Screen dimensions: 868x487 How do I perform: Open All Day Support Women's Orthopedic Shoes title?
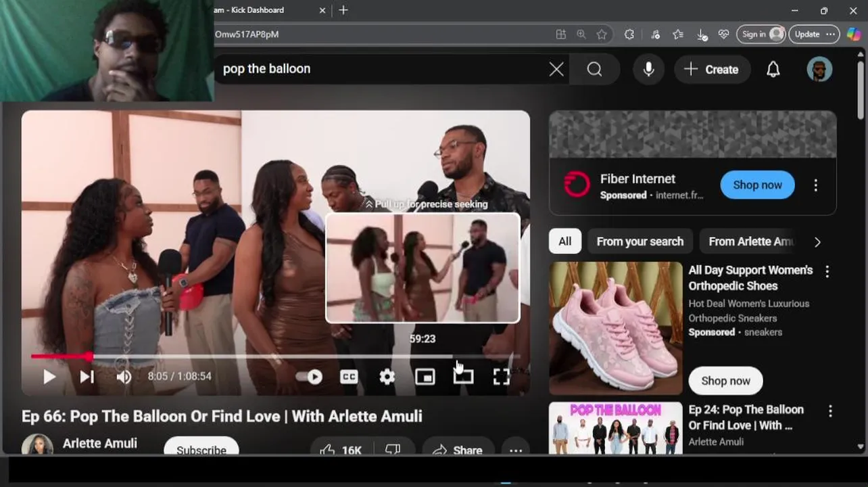(x=750, y=278)
